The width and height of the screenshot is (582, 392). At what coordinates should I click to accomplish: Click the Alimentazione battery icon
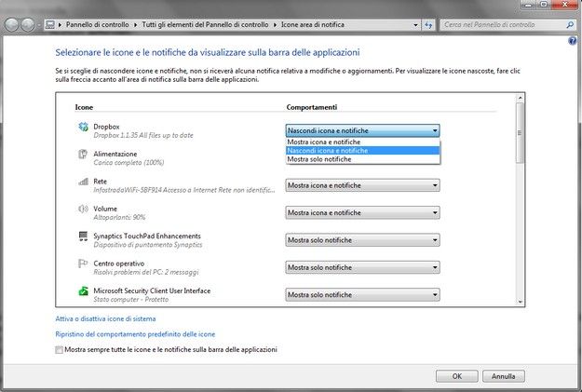[83, 156]
